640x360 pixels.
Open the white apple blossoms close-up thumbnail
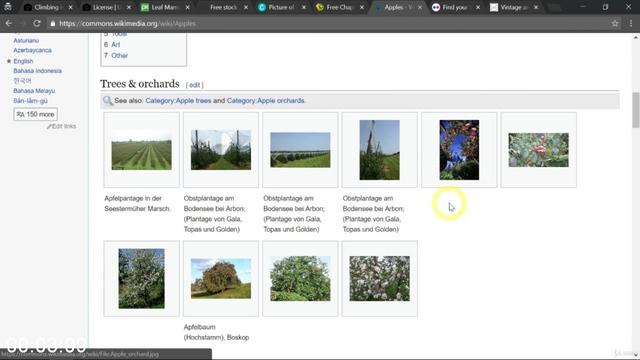(x=380, y=278)
